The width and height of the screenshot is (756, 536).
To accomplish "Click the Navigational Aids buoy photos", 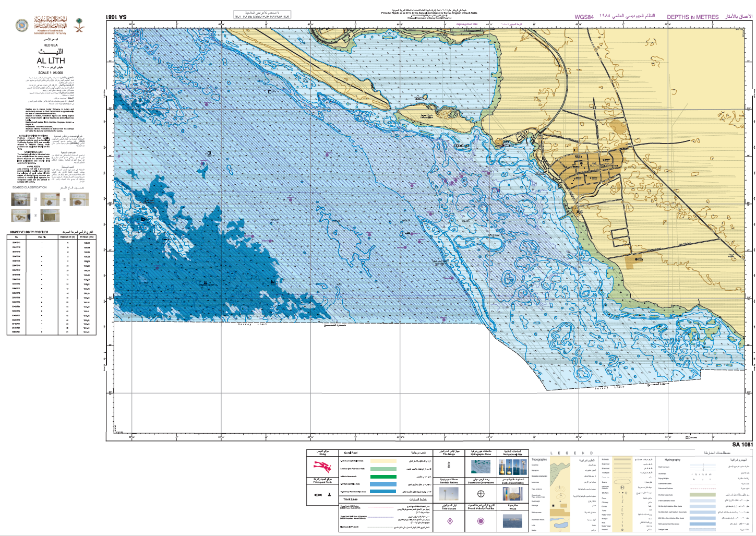I will pos(512,466).
